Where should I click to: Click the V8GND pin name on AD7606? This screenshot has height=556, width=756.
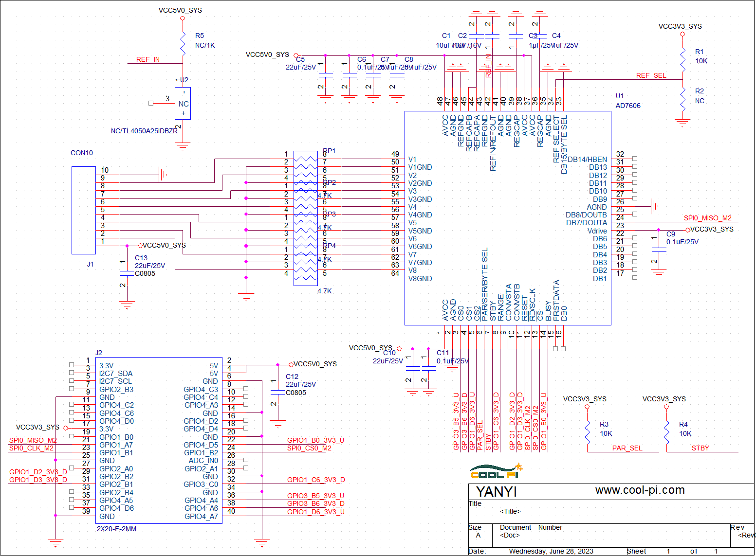click(x=420, y=279)
